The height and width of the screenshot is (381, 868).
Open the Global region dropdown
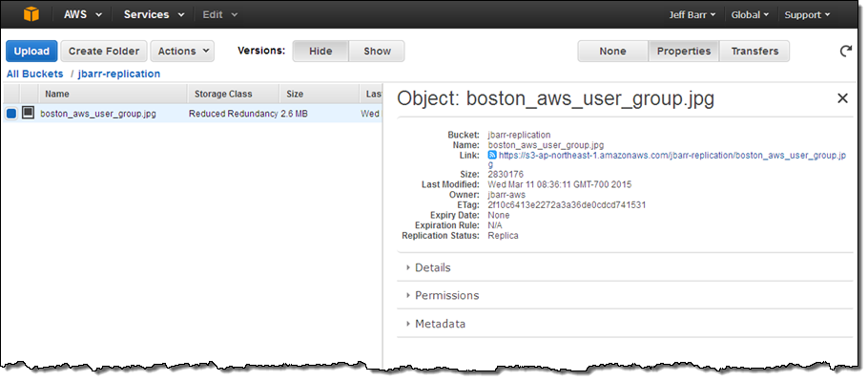tap(750, 15)
